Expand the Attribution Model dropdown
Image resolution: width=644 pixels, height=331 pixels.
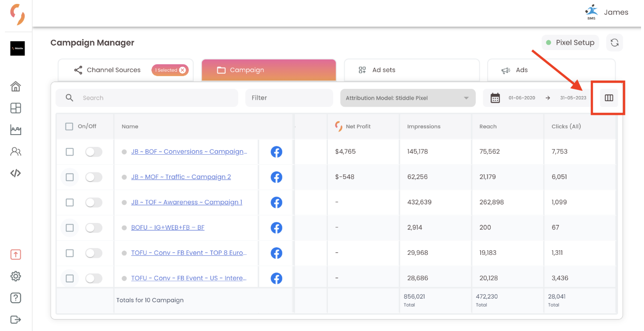408,98
